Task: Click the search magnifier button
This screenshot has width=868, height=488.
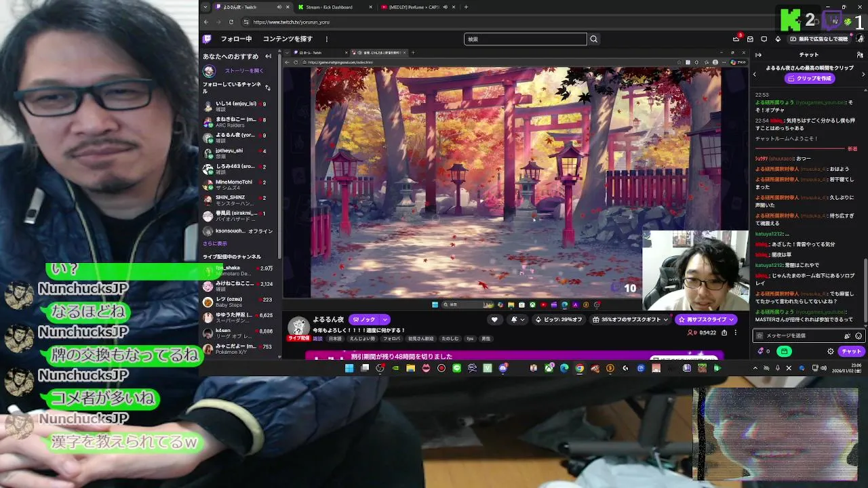Action: coord(594,39)
